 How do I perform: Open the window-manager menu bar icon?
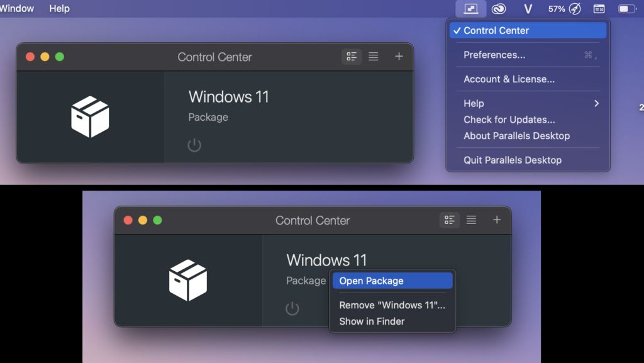599,9
